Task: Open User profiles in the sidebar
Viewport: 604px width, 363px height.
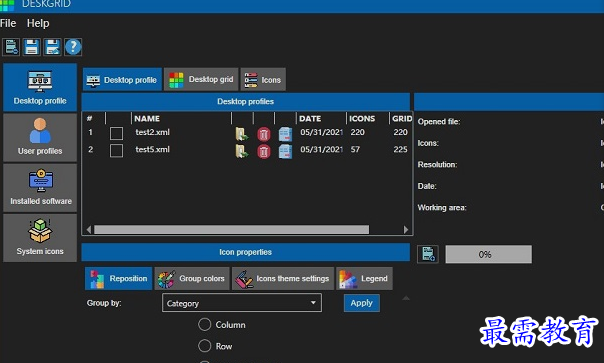Action: tap(40, 138)
